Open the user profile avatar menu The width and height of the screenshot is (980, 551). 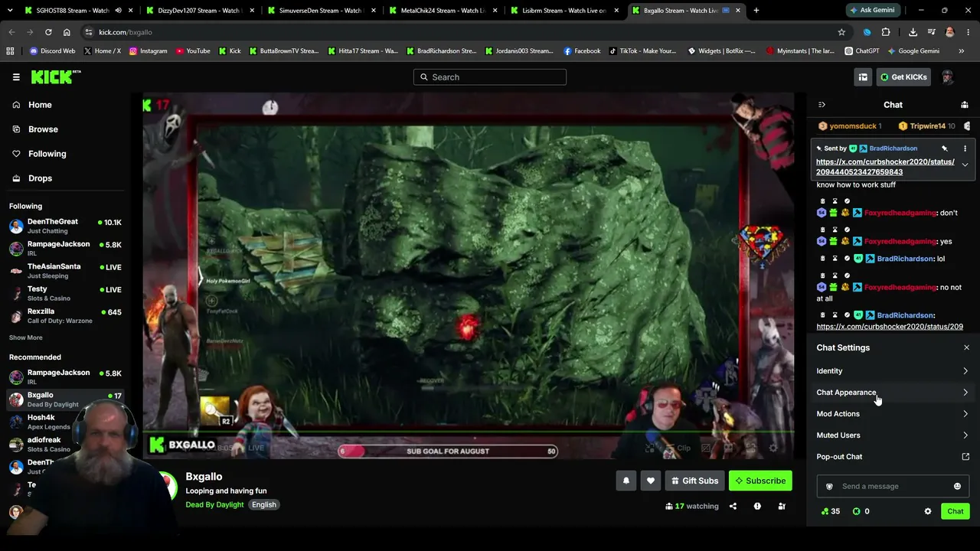pyautogui.click(x=947, y=77)
